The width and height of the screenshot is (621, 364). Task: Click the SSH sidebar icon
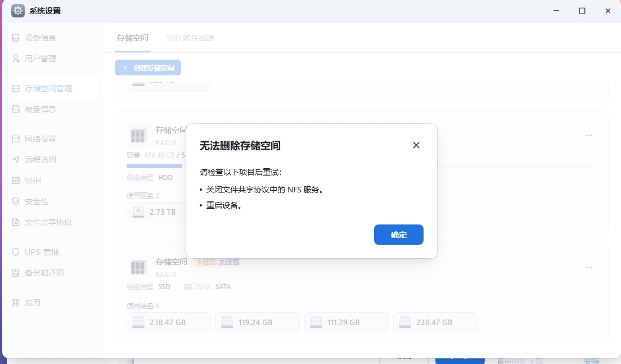(16, 181)
